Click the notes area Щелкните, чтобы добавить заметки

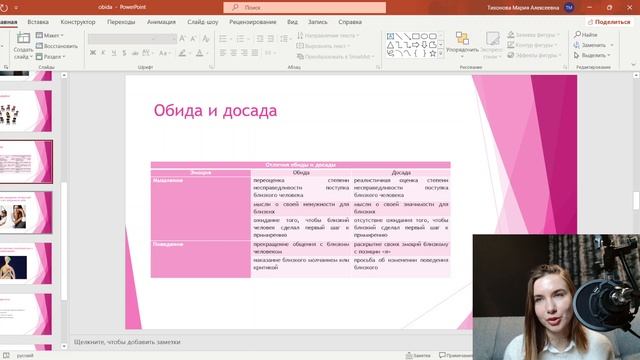coord(127,342)
